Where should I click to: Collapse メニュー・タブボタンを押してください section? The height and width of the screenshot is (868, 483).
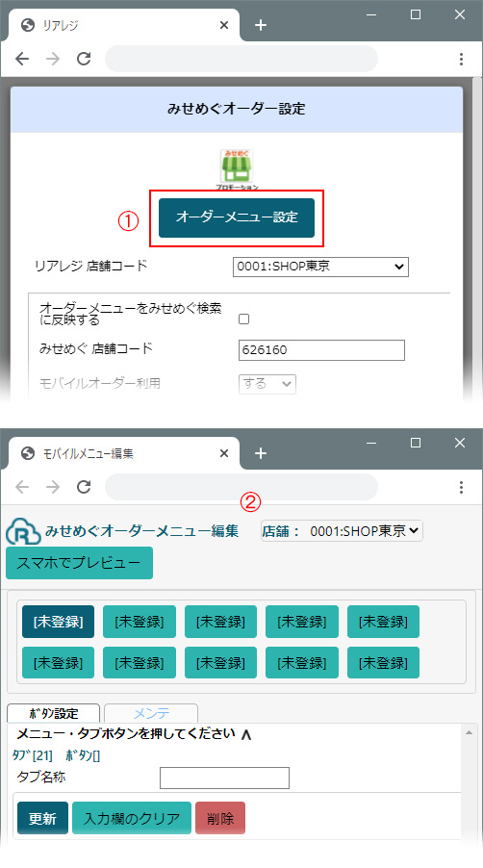point(246,735)
